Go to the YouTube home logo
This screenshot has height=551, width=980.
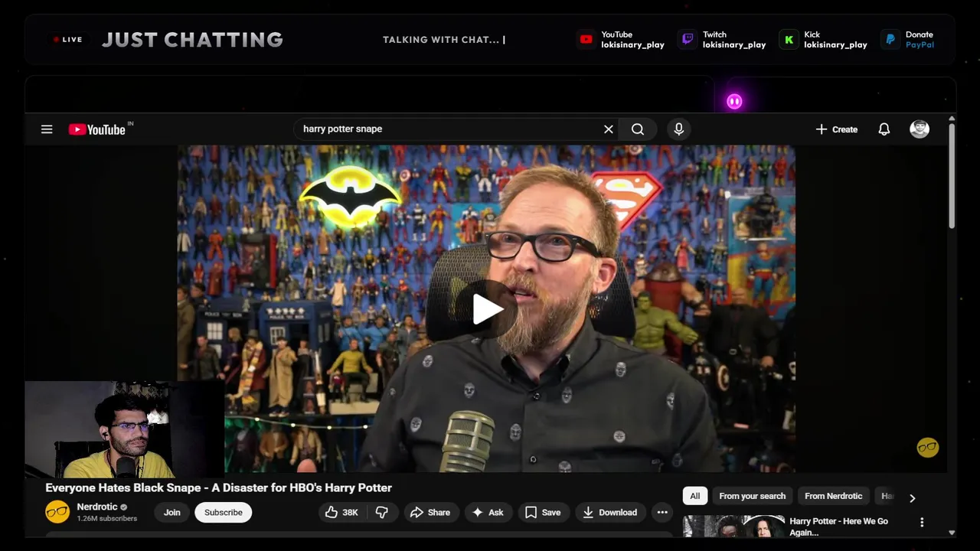coord(96,129)
